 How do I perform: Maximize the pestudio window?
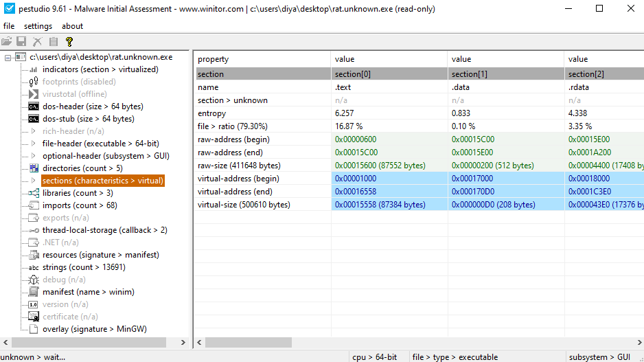(x=599, y=9)
